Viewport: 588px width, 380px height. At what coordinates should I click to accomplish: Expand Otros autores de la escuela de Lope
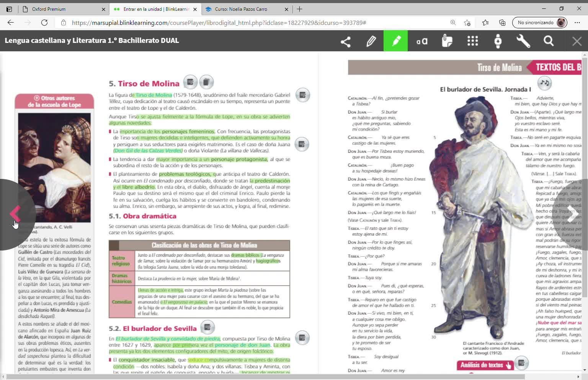coord(54,101)
